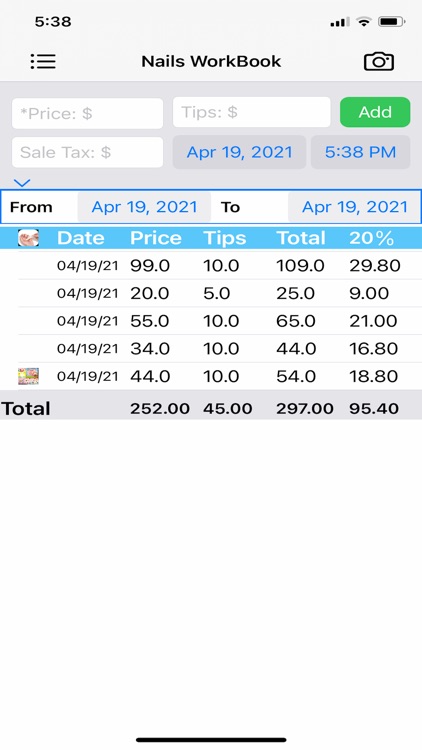Select the total cell 109.0

[x=300, y=265]
